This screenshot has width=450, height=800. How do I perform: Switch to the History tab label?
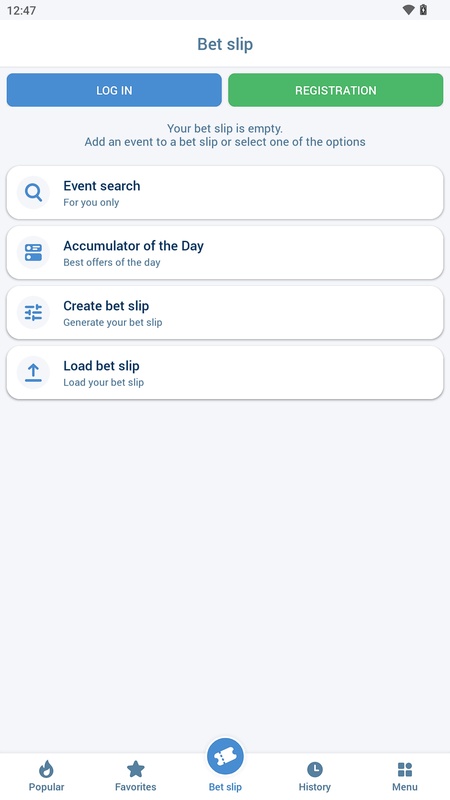(x=315, y=787)
